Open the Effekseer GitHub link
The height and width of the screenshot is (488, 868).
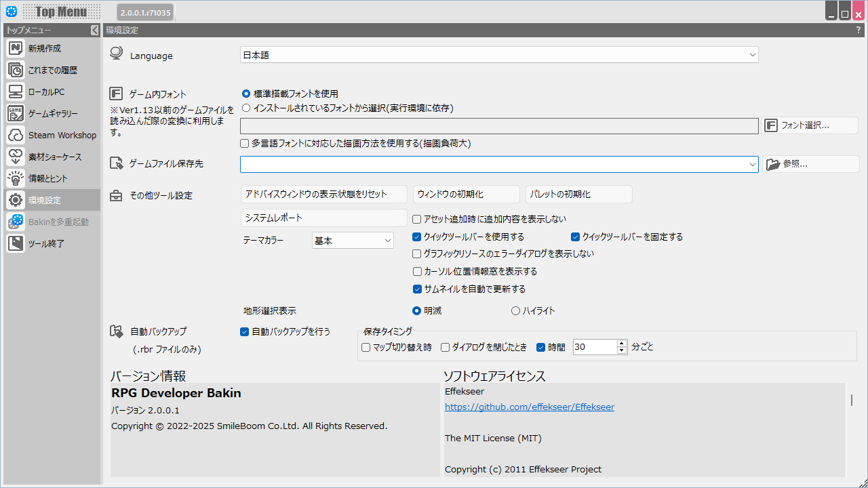pos(529,407)
